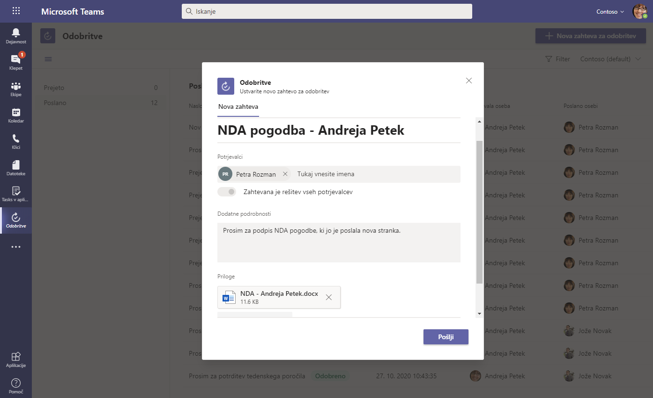Viewport: 653px width, 398px height.
Task: Close the Odobritve dialog
Action: (469, 81)
